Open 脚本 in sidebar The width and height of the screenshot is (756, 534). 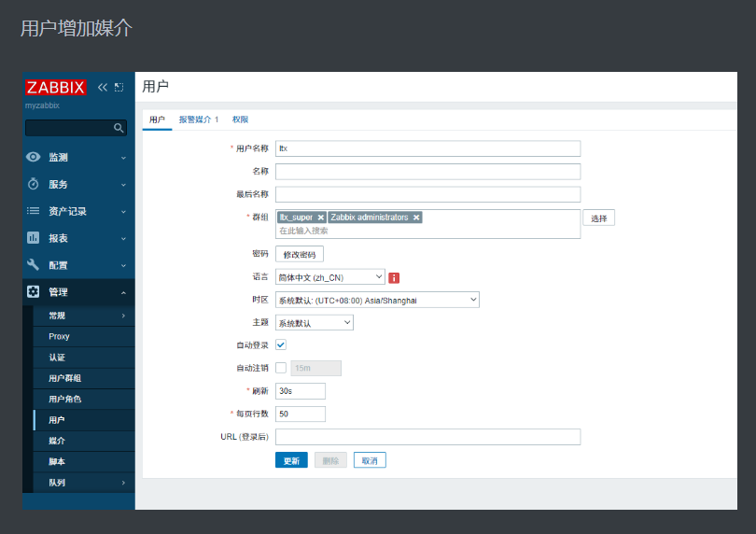click(84, 461)
